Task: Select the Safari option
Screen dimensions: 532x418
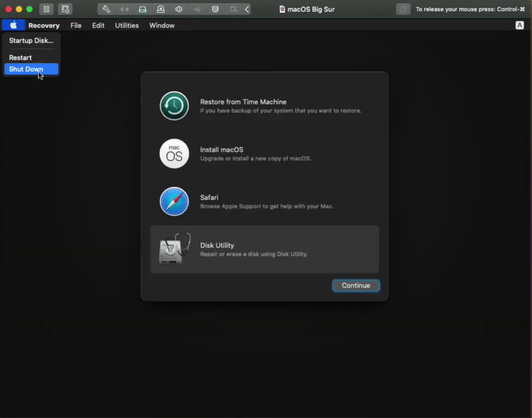Action: coord(264,202)
